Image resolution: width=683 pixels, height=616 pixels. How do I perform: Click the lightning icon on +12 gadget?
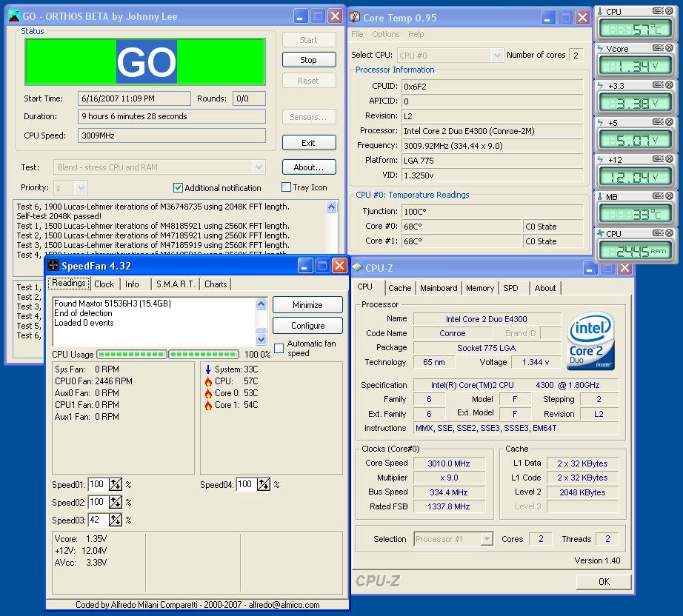pos(600,159)
